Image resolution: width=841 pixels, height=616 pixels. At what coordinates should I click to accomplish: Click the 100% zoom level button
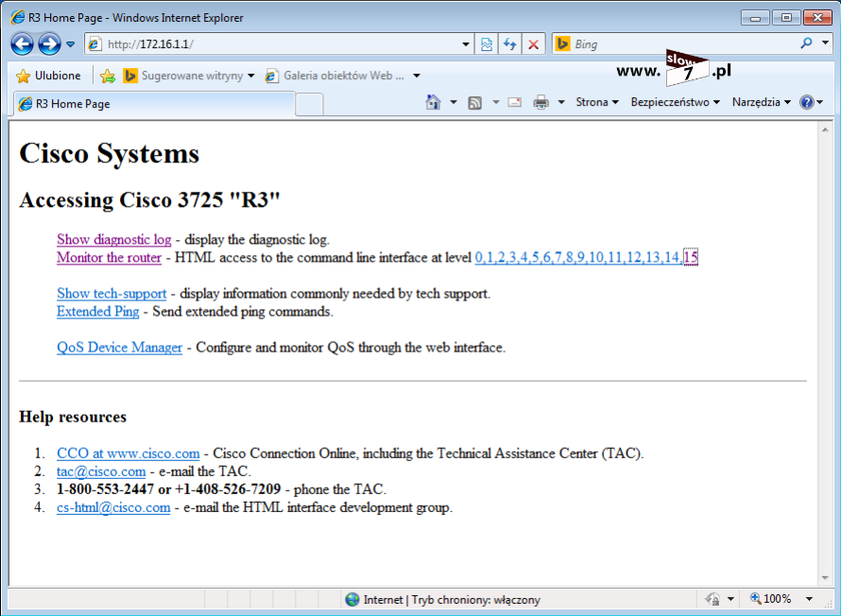click(x=771, y=599)
